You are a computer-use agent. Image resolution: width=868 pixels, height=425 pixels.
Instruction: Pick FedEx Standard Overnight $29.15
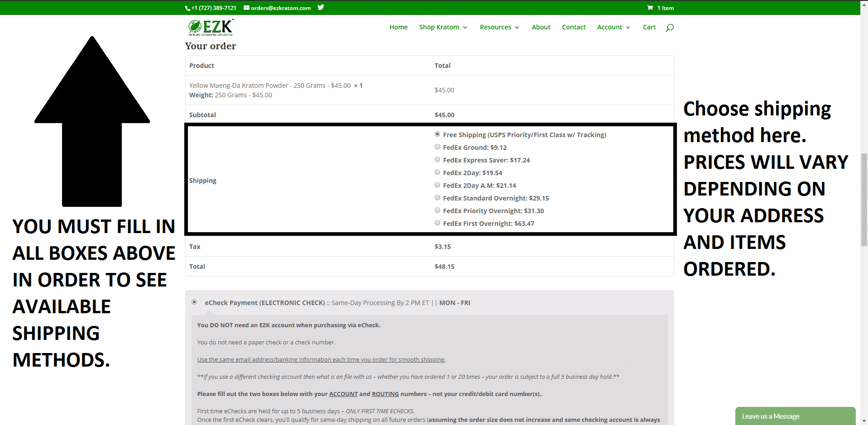437,197
